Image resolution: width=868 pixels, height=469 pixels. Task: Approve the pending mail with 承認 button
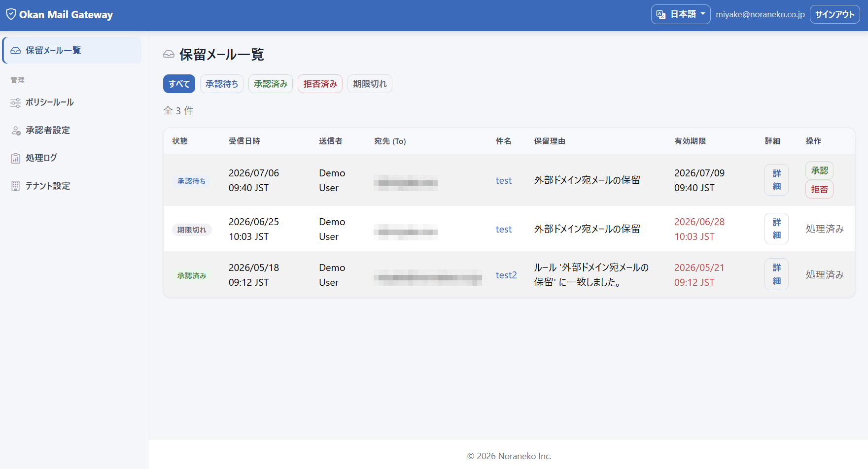coord(819,170)
